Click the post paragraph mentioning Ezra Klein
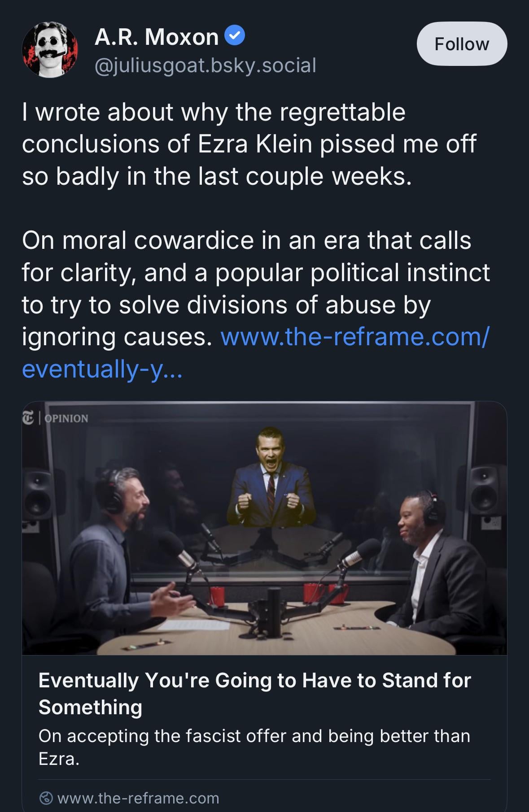Image resolution: width=529 pixels, height=812 pixels. [x=249, y=144]
